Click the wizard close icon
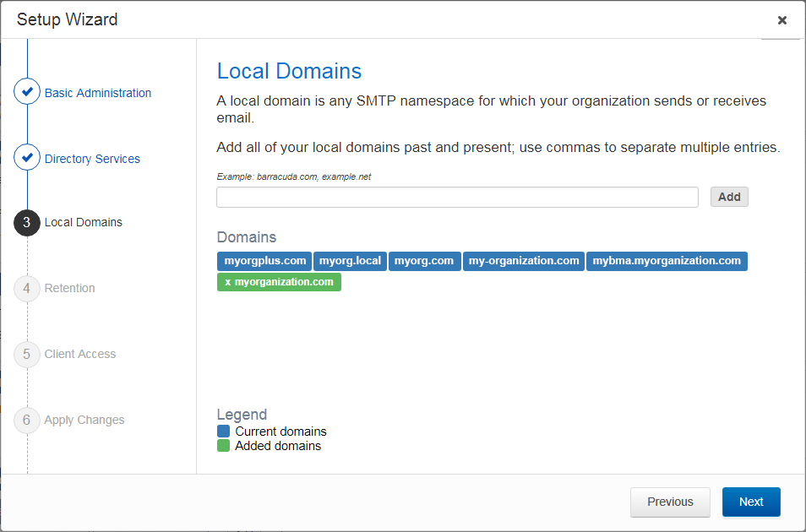 [782, 20]
